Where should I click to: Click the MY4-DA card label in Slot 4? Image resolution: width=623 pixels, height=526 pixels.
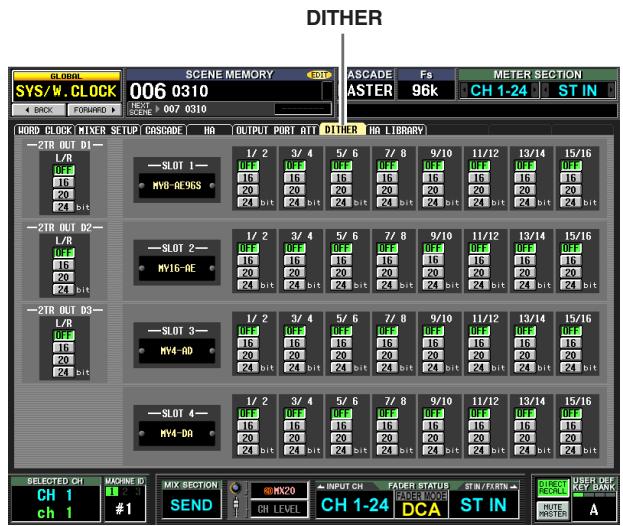pos(177,433)
